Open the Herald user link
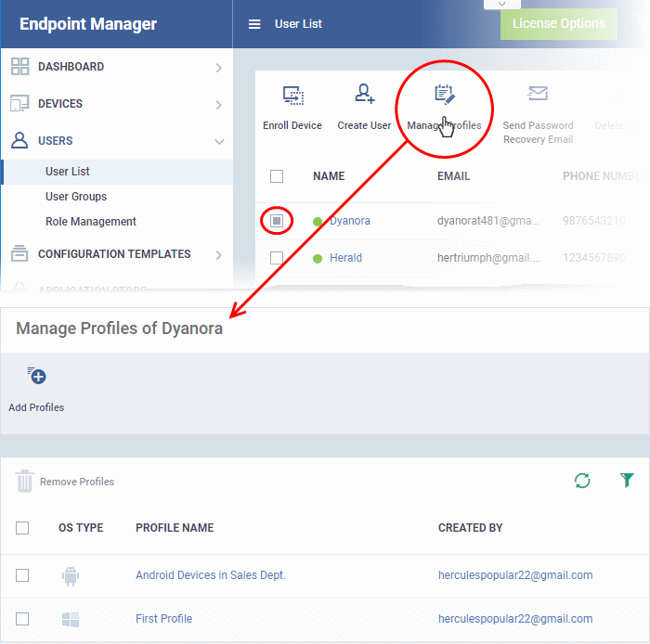 (x=345, y=258)
